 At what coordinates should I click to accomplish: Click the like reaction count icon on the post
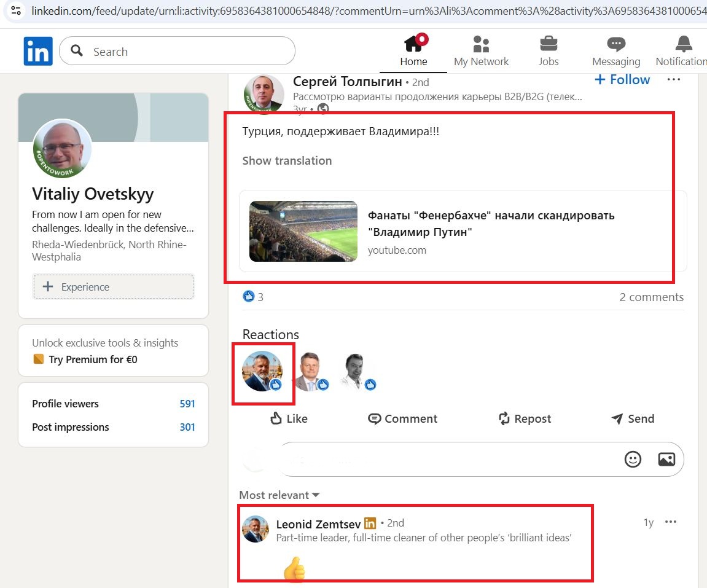[248, 296]
